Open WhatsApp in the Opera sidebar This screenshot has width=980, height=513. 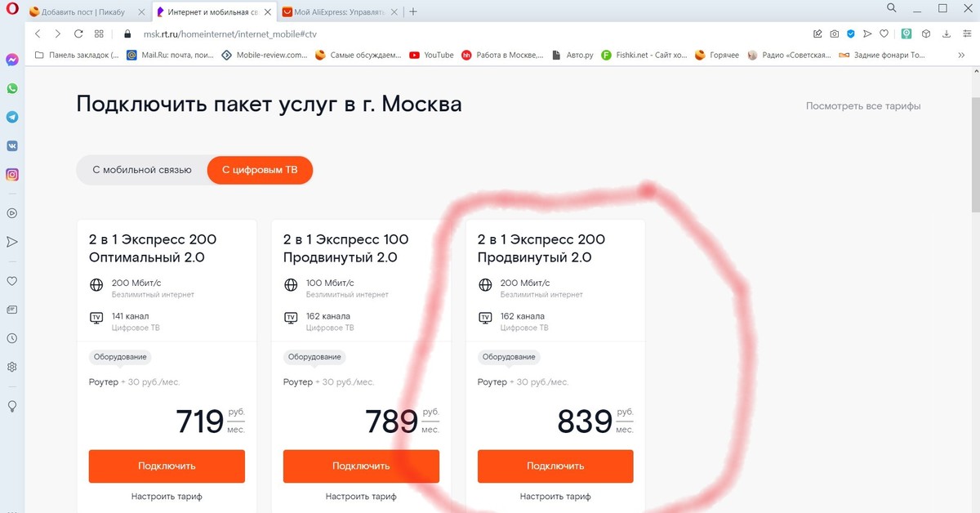tap(12, 88)
